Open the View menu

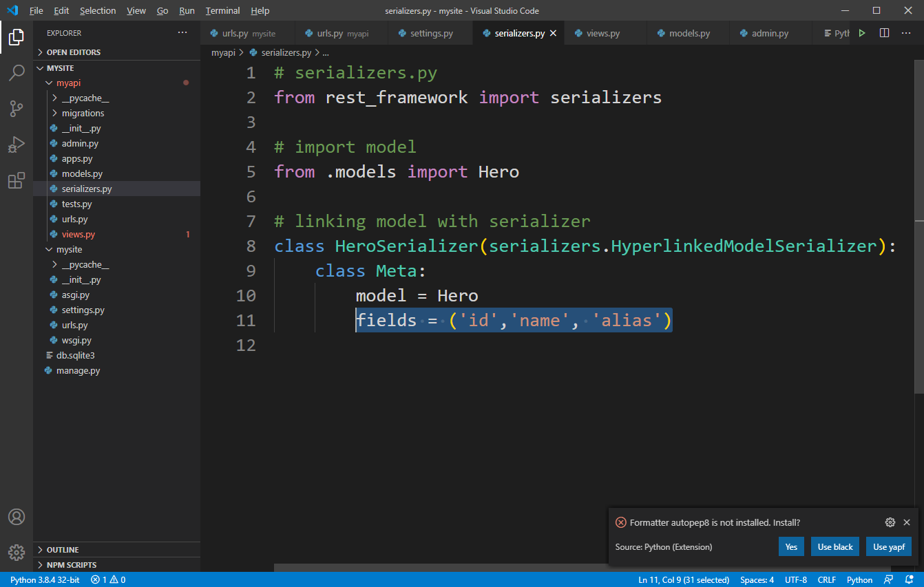point(136,10)
